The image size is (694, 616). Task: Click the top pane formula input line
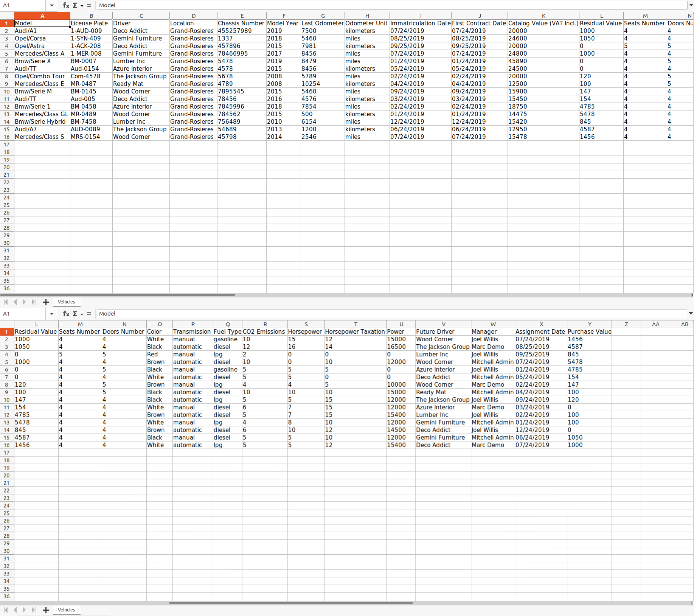pos(392,5)
